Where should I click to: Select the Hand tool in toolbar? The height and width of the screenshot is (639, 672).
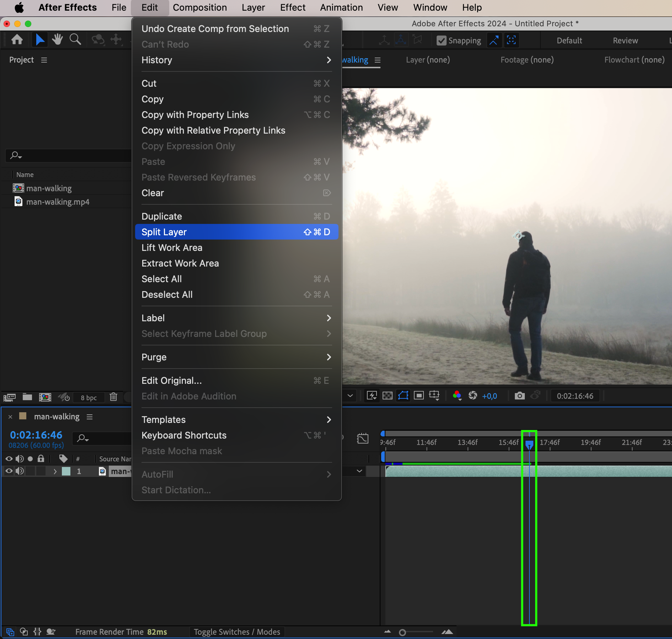pyautogui.click(x=57, y=39)
